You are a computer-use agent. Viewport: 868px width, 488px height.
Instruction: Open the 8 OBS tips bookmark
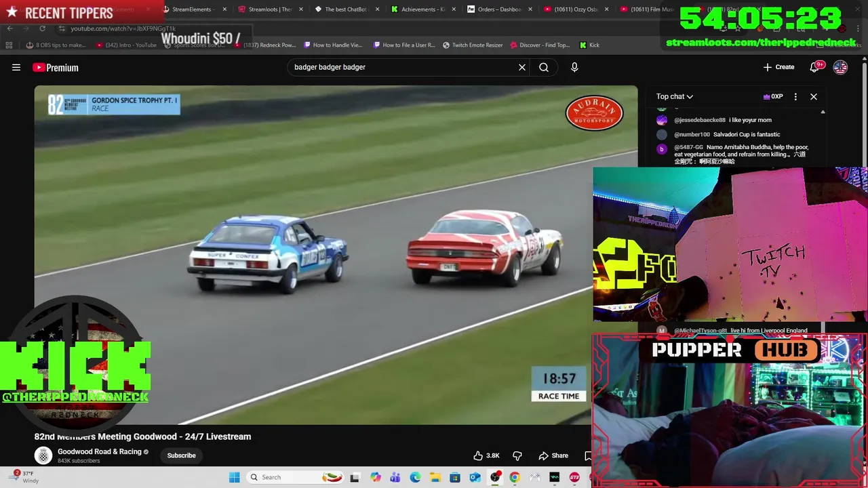[56, 45]
